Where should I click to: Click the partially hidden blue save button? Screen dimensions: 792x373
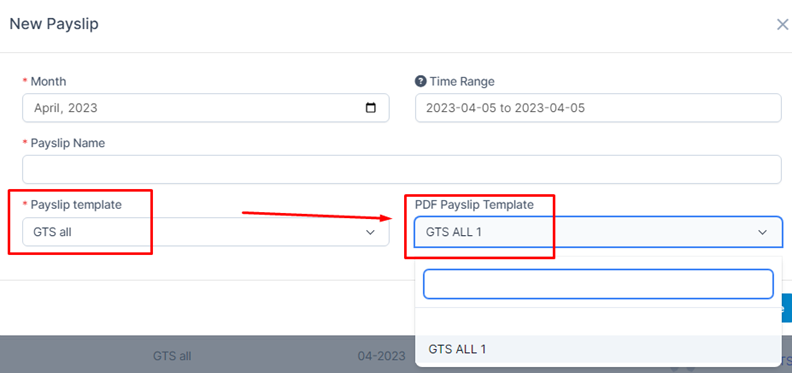(786, 308)
